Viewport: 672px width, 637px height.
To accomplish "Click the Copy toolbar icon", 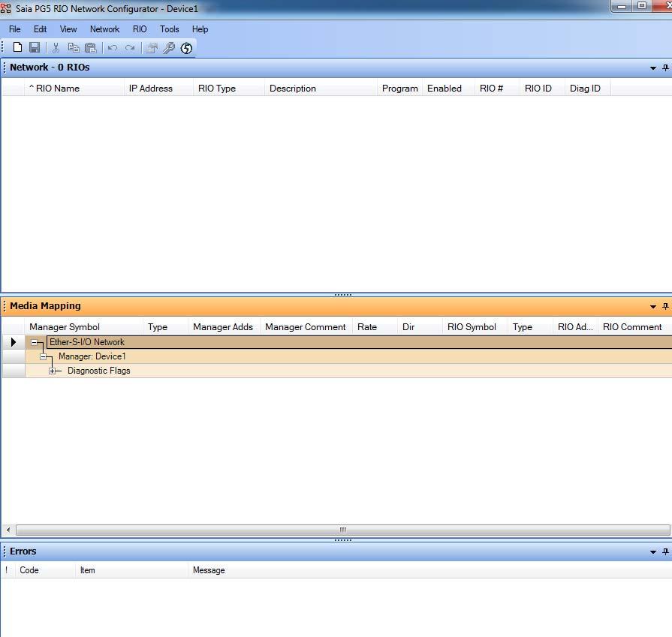I will click(x=74, y=47).
